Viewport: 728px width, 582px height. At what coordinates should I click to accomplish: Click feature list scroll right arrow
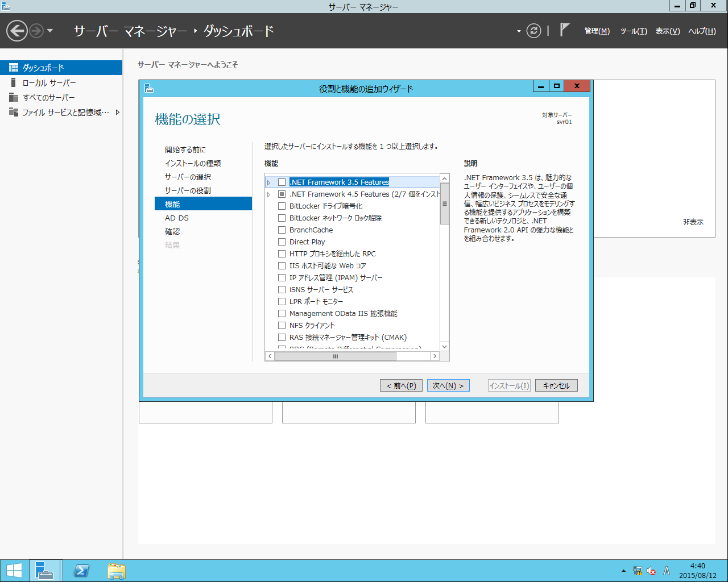tap(435, 356)
